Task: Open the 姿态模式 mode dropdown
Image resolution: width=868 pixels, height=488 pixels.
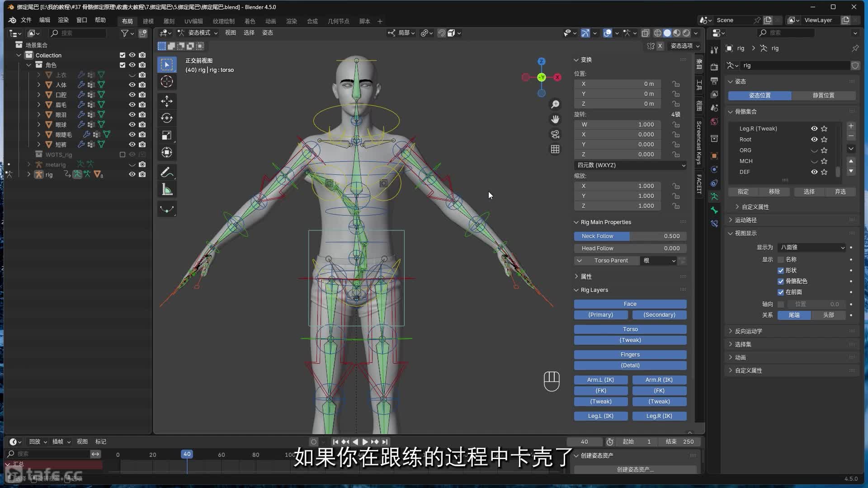Action: [198, 33]
